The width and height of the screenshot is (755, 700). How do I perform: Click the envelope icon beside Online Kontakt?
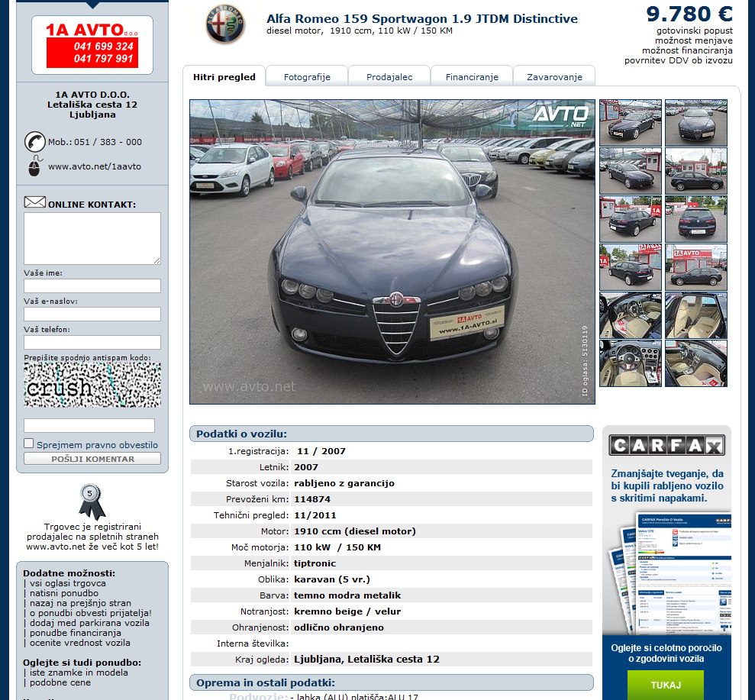click(x=34, y=202)
